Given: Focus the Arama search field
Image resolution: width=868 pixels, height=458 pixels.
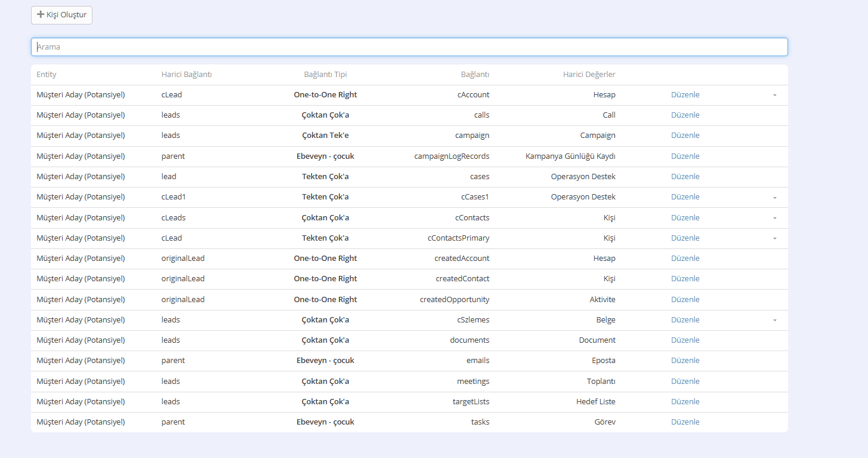Looking at the screenshot, I should click(409, 47).
